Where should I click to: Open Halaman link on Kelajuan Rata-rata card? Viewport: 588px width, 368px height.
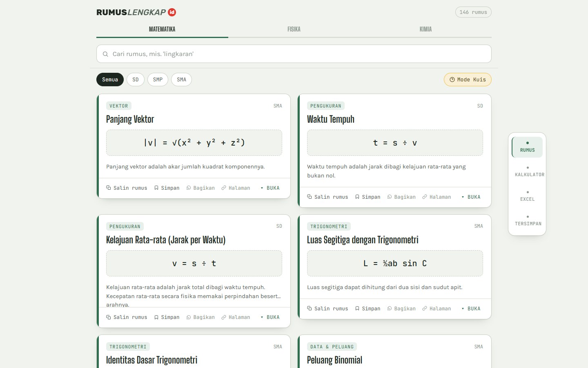coord(236,317)
